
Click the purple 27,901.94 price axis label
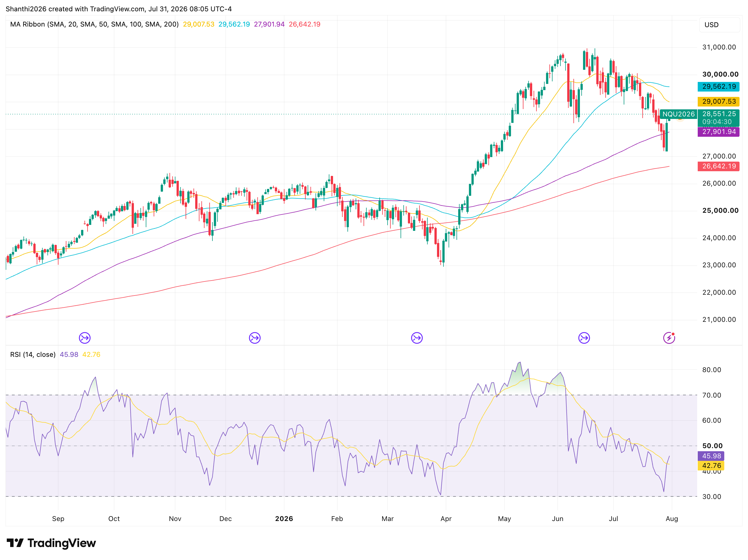tap(719, 132)
